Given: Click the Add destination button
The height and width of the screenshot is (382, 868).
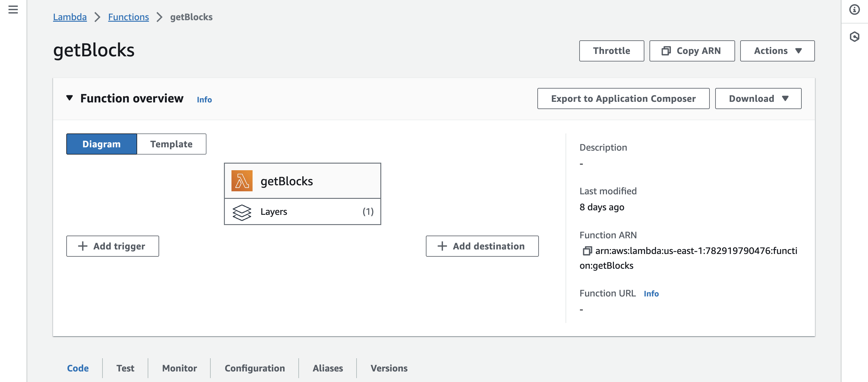Looking at the screenshot, I should [482, 246].
